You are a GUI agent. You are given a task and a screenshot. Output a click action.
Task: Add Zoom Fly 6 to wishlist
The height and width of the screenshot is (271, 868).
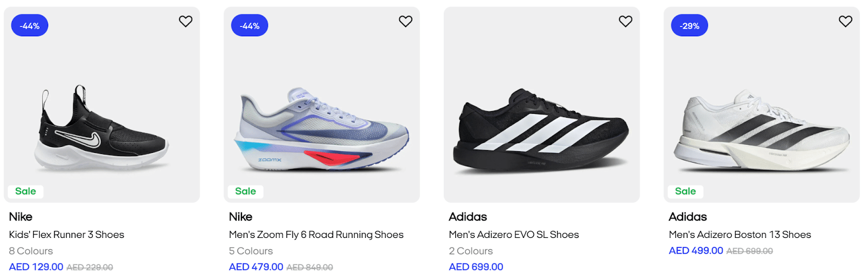click(x=405, y=21)
